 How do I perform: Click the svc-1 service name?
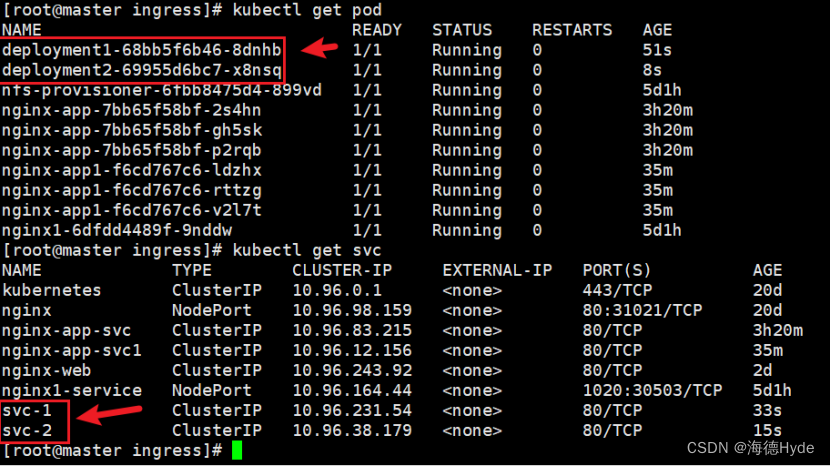click(26, 410)
